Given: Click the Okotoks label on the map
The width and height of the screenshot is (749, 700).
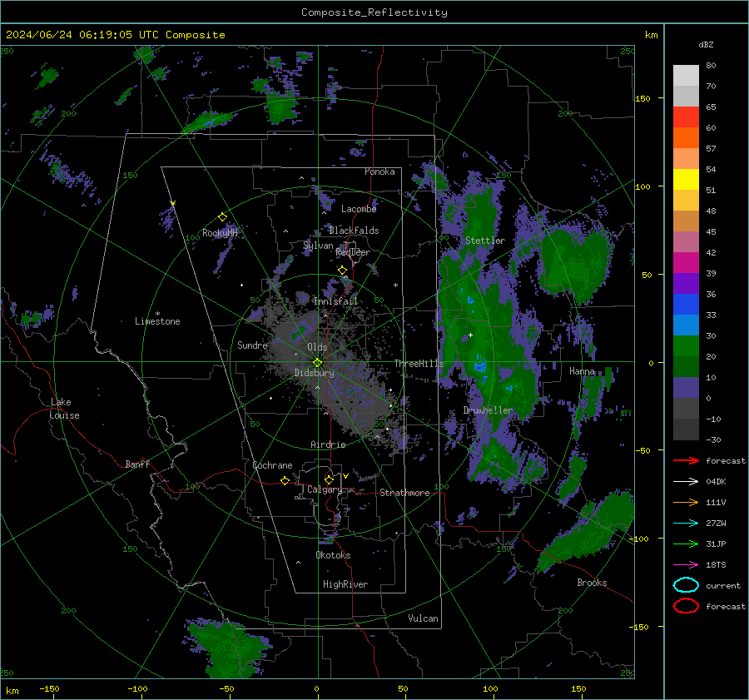Looking at the screenshot, I should (x=333, y=555).
